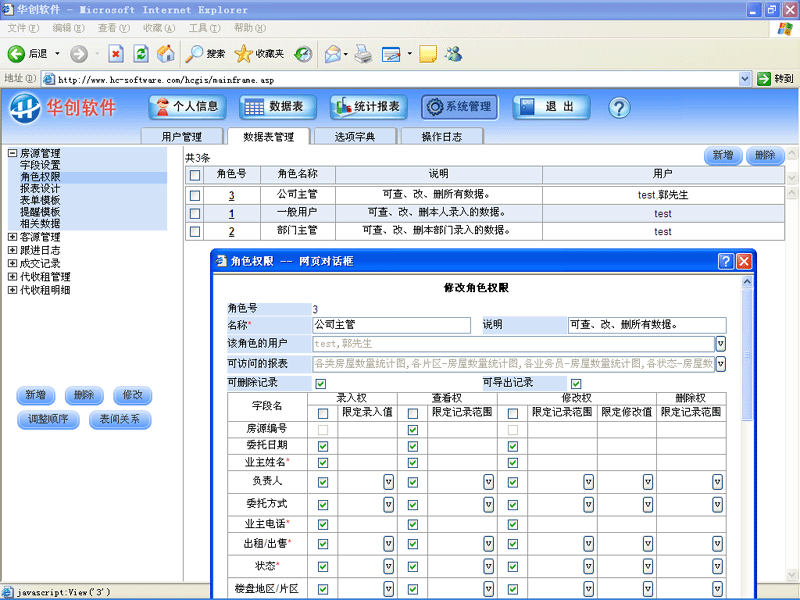Click the Print icon in toolbar
The width and height of the screenshot is (800, 600).
[364, 54]
